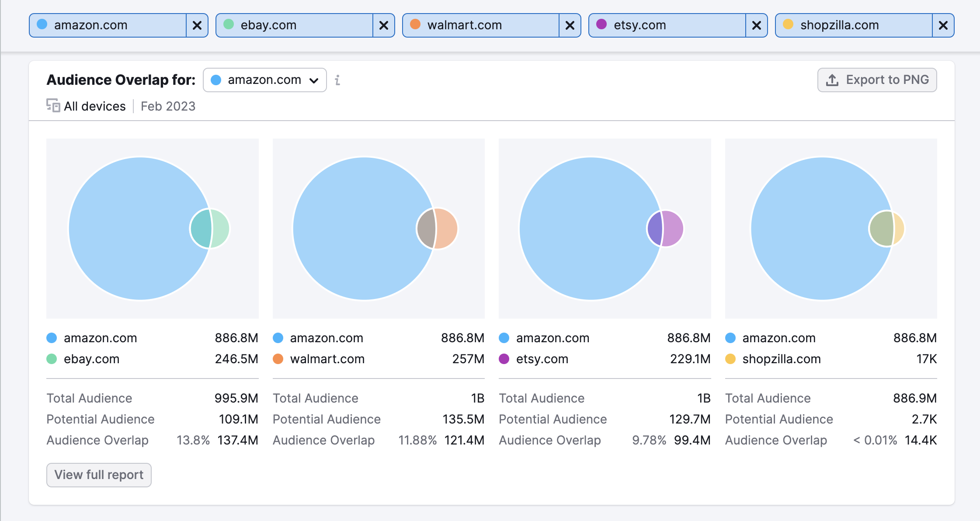The height and width of the screenshot is (521, 980).
Task: Select the export icon button
Action: 832,80
